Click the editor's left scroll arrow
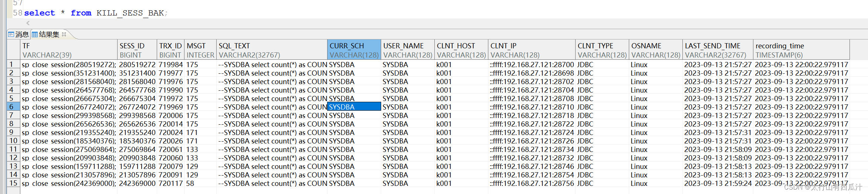The image size is (868, 194). pyautogui.click(x=28, y=23)
